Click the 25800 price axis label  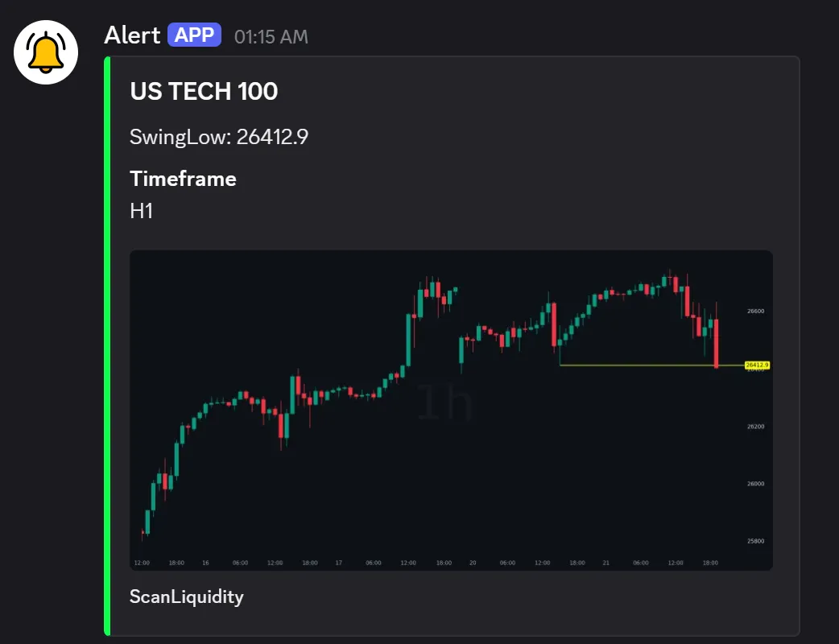[x=755, y=542]
